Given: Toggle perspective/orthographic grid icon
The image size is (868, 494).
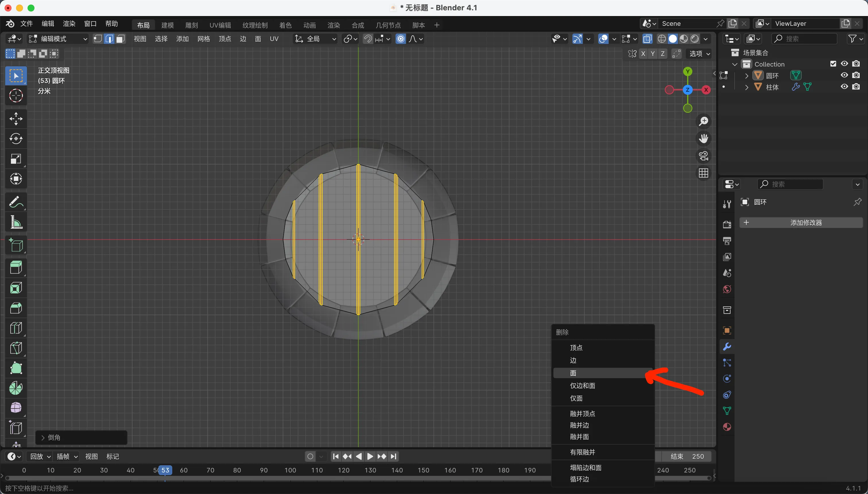Looking at the screenshot, I should [x=703, y=173].
